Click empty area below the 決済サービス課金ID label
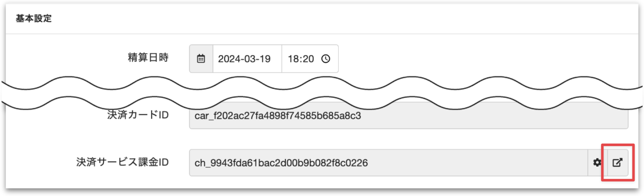The width and height of the screenshot is (644, 196). [x=123, y=181]
